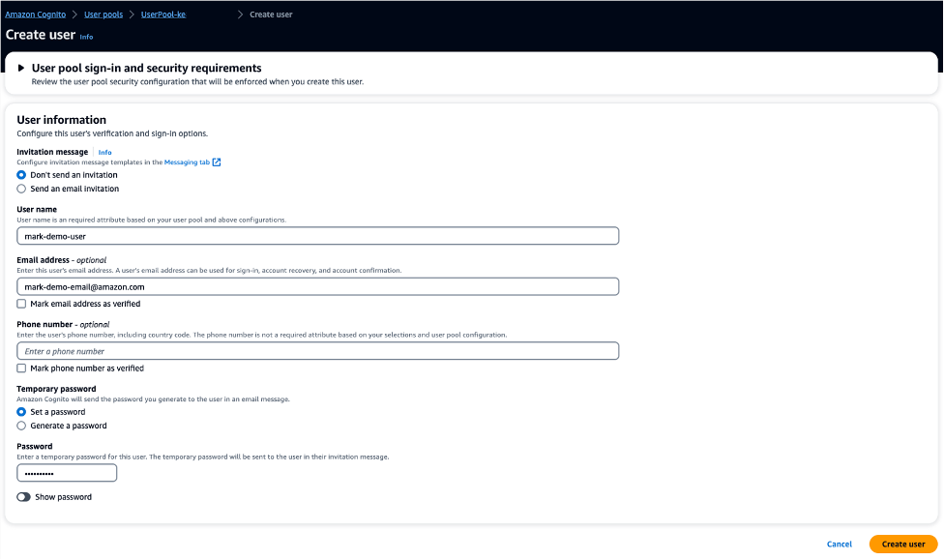Click into the User name field

point(317,235)
